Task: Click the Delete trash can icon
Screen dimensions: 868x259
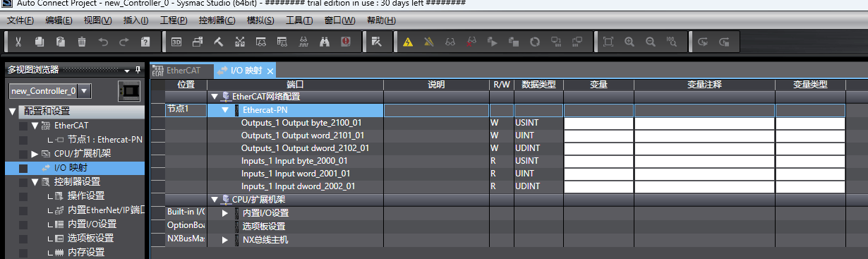Action: pyautogui.click(x=82, y=42)
